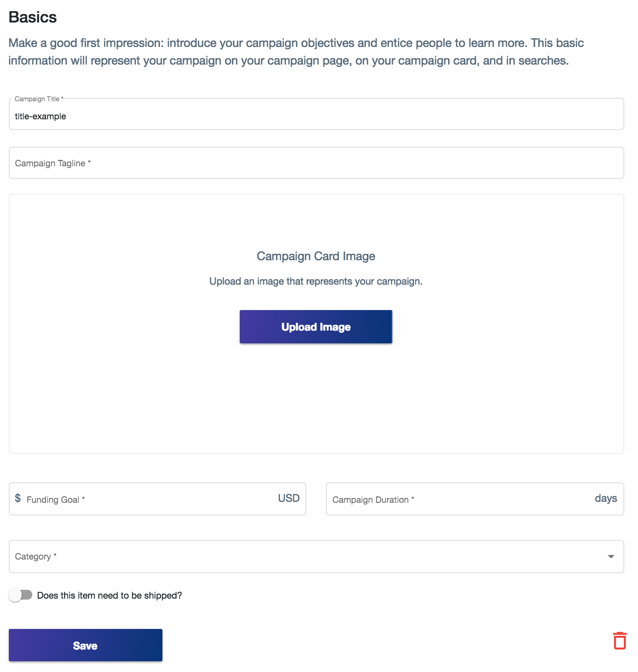Click the small Campaign Title floating label

37,99
